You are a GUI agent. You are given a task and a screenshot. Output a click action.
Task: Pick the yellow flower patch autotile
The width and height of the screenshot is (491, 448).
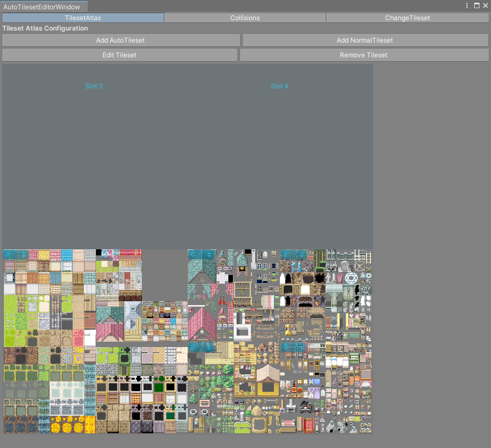coord(67,425)
